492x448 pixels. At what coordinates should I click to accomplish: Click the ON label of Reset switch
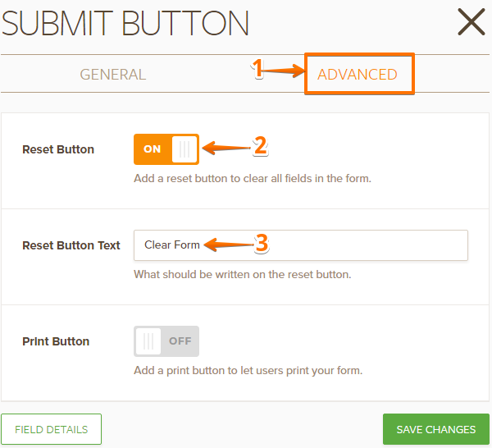[153, 149]
